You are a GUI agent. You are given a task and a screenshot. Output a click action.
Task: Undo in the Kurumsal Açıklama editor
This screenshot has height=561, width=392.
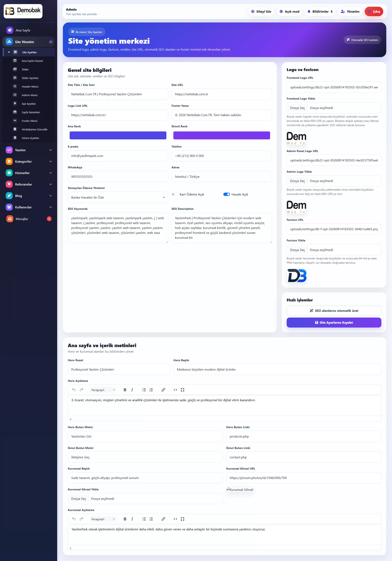point(74,519)
